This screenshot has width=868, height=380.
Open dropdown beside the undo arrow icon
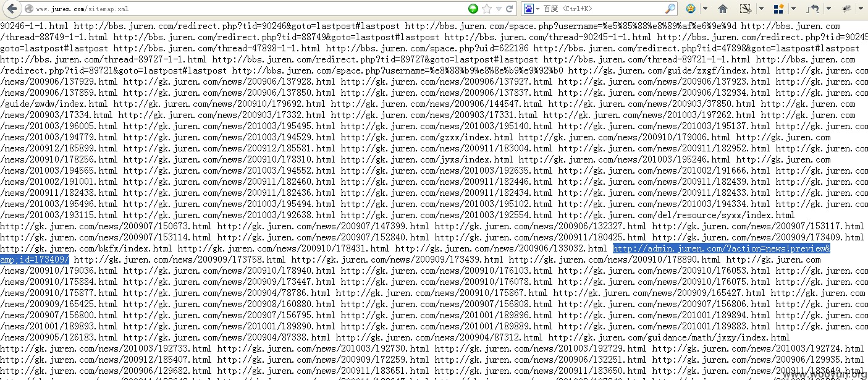coord(829,9)
